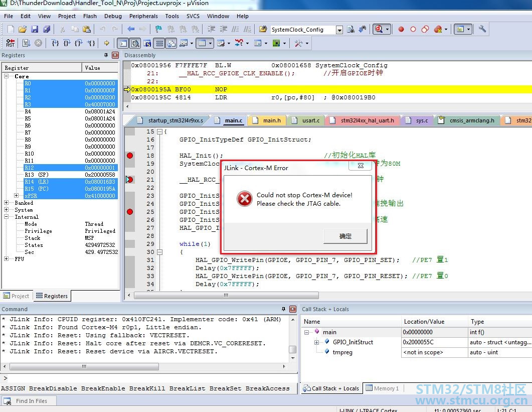Click the Step Out braces icon
This screenshot has height=412, width=532.
(79, 43)
